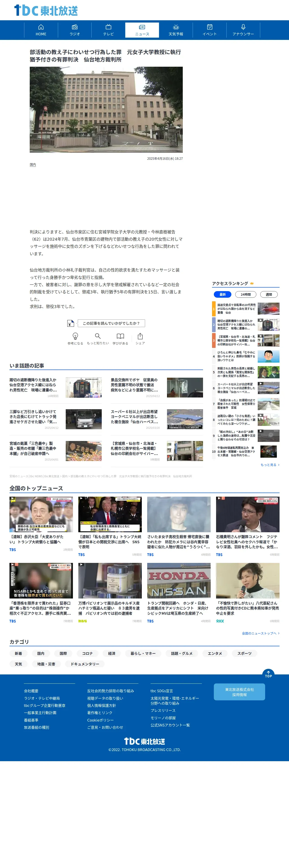Image resolution: width=289 pixels, height=868 pixels.
Task: Open the HOME nav item
Action: (x=41, y=30)
